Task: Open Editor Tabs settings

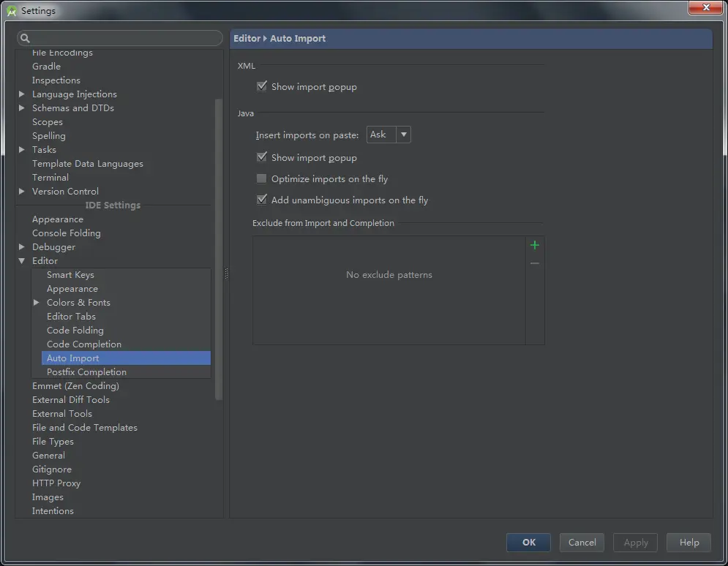Action: coord(71,317)
